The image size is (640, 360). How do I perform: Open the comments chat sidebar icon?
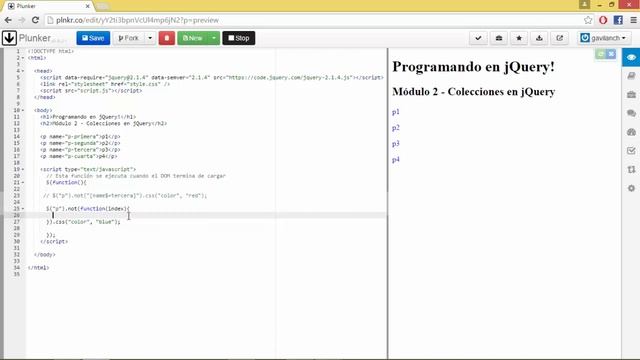631,113
